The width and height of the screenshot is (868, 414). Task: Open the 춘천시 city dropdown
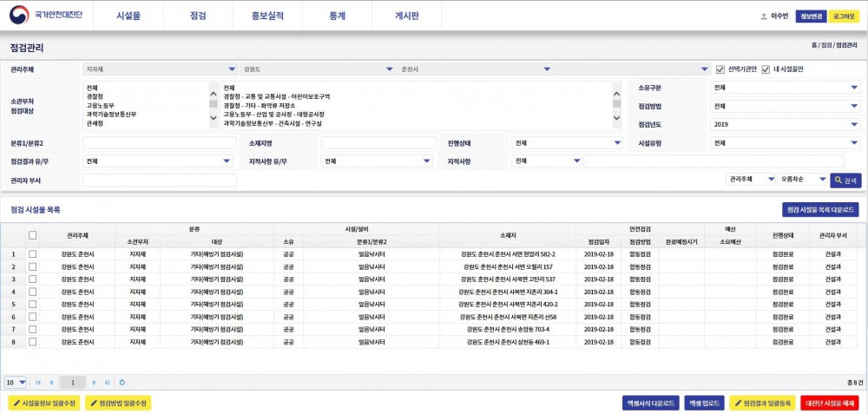click(x=476, y=69)
